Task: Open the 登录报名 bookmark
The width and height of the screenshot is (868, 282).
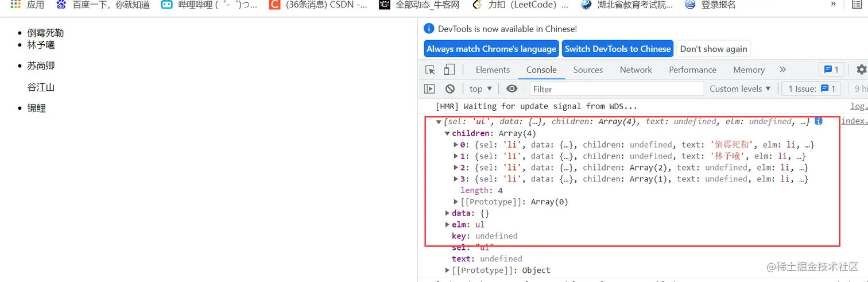Action: pyautogui.click(x=711, y=5)
